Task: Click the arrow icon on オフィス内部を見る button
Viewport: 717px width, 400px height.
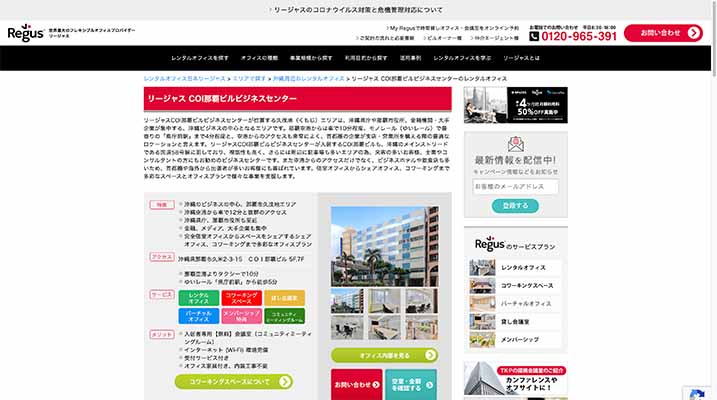Action: tap(430, 355)
